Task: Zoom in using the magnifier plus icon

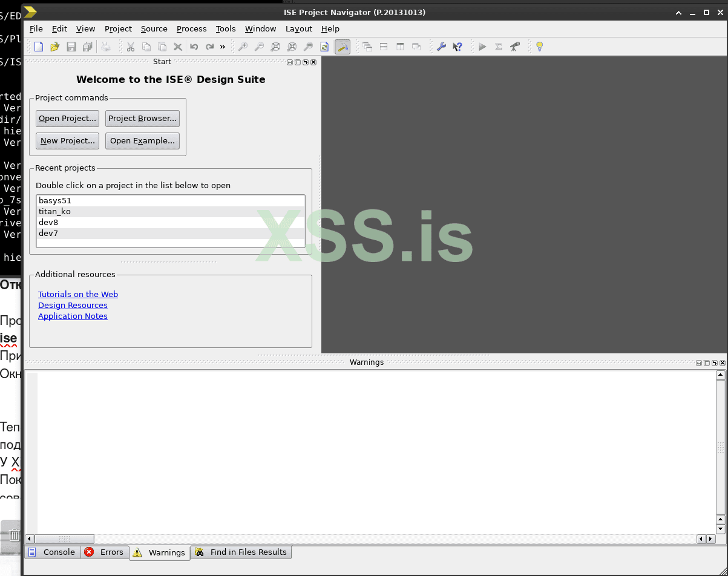Action: [x=242, y=47]
